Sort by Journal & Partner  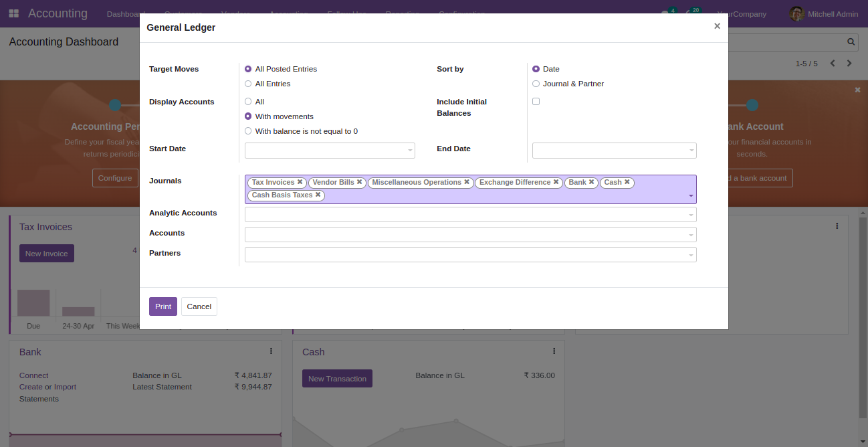[536, 84]
